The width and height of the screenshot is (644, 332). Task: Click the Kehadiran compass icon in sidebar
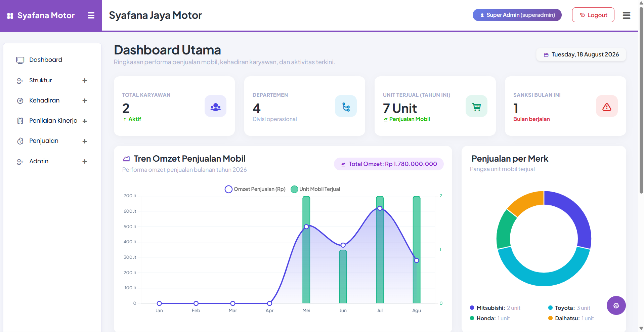pos(20,101)
